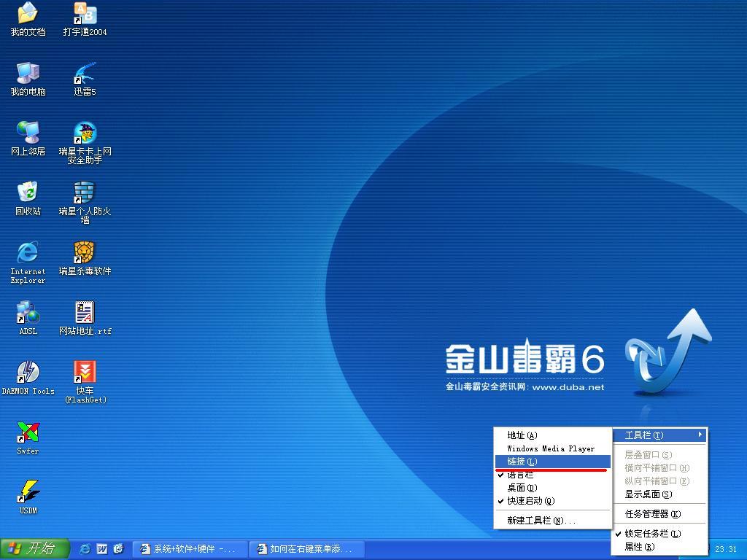Choose 链接 from the toolbar submenu

pos(522,462)
